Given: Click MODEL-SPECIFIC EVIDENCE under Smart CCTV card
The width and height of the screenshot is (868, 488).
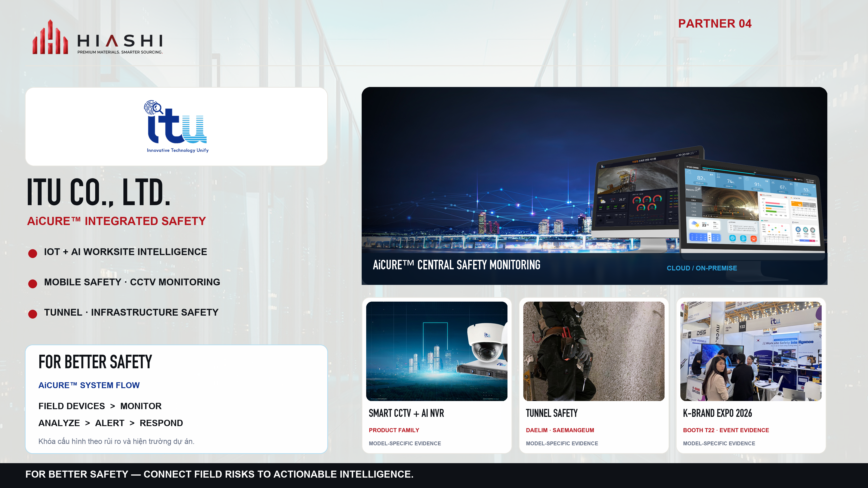Looking at the screenshot, I should [x=405, y=443].
